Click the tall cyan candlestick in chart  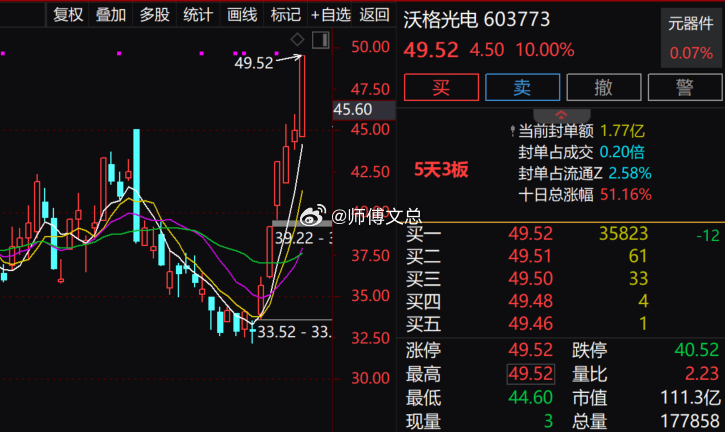pos(136,185)
